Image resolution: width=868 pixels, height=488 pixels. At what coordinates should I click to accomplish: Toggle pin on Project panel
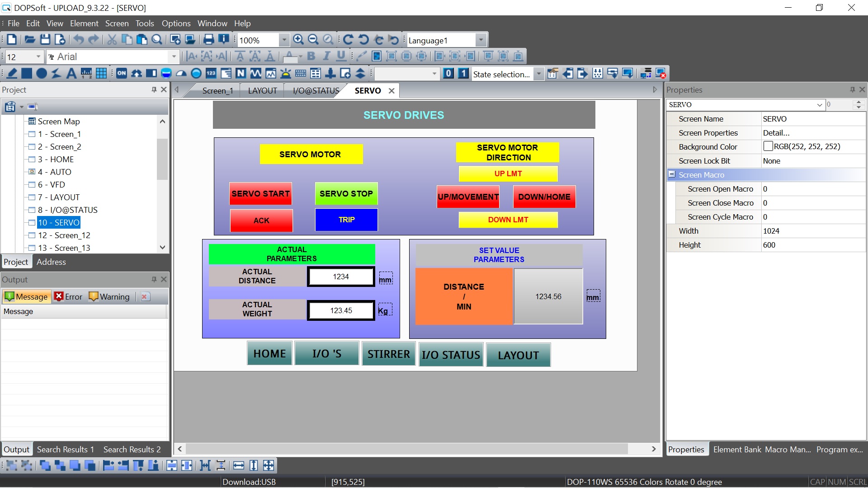(x=154, y=89)
